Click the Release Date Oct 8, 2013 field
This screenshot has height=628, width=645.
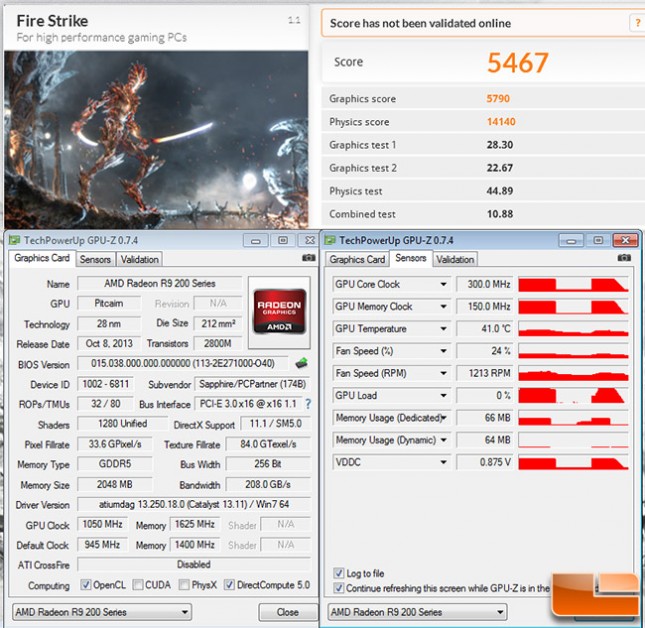pyautogui.click(x=109, y=343)
